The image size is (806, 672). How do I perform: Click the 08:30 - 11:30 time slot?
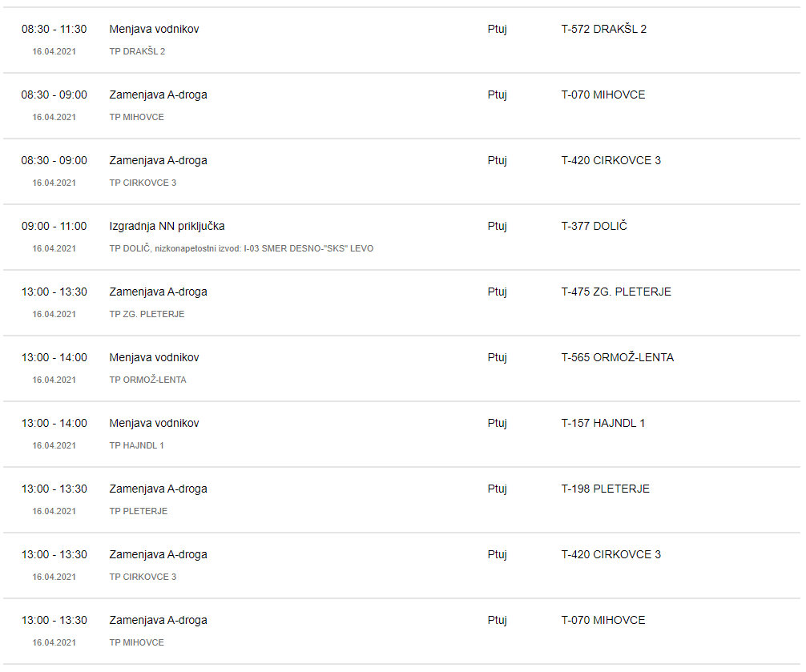pyautogui.click(x=54, y=29)
